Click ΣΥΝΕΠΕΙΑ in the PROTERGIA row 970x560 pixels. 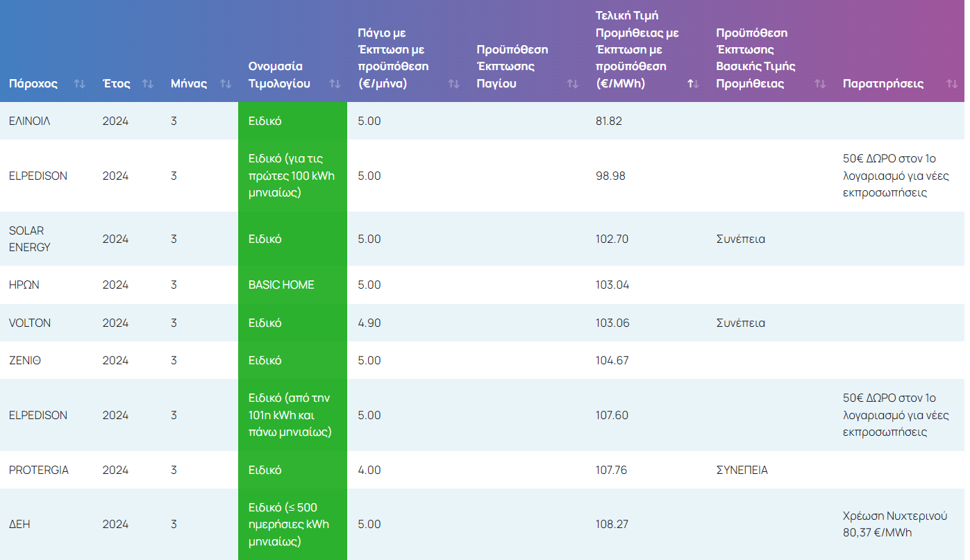coord(742,470)
